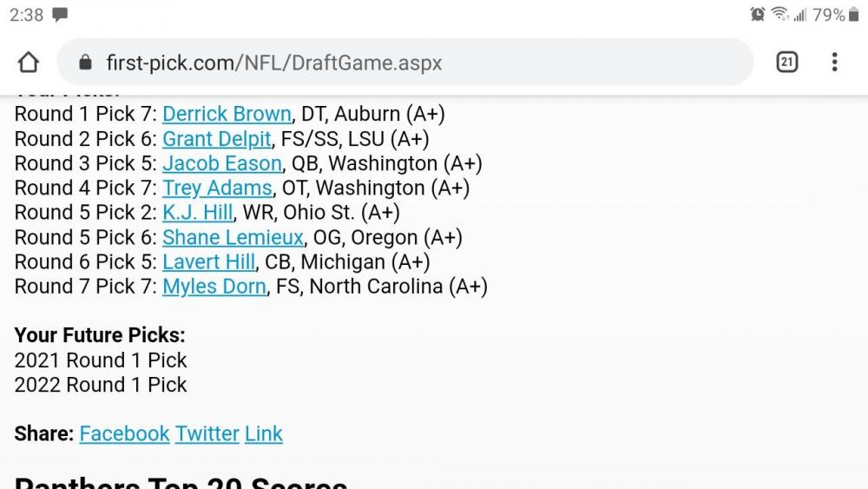Open the Derrick Brown player link
The width and height of the screenshot is (868, 489).
click(227, 114)
